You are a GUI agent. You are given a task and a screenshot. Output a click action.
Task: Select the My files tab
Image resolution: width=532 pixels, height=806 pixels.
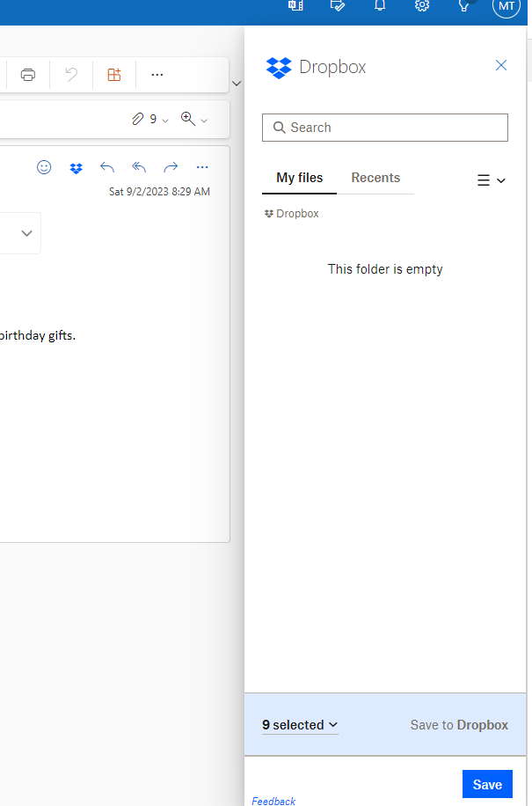click(x=299, y=178)
